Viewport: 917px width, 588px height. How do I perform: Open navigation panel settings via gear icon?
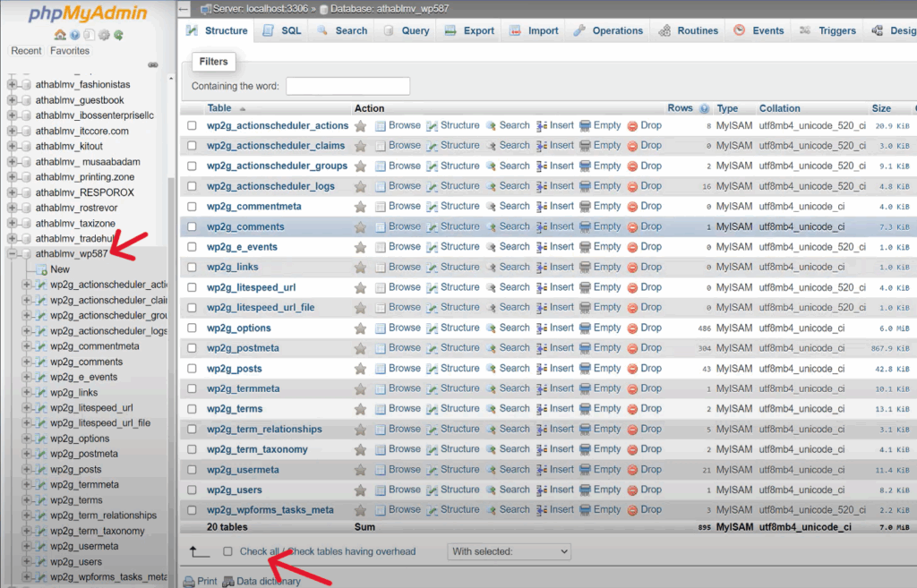104,35
